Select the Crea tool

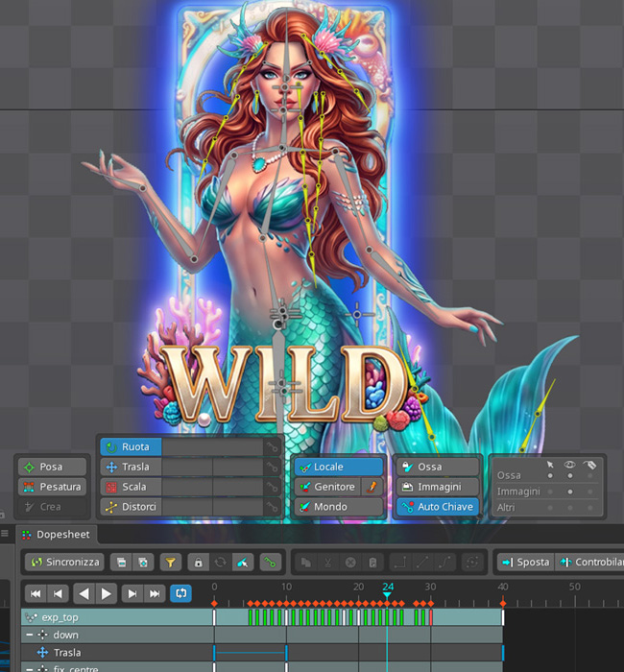[52, 507]
